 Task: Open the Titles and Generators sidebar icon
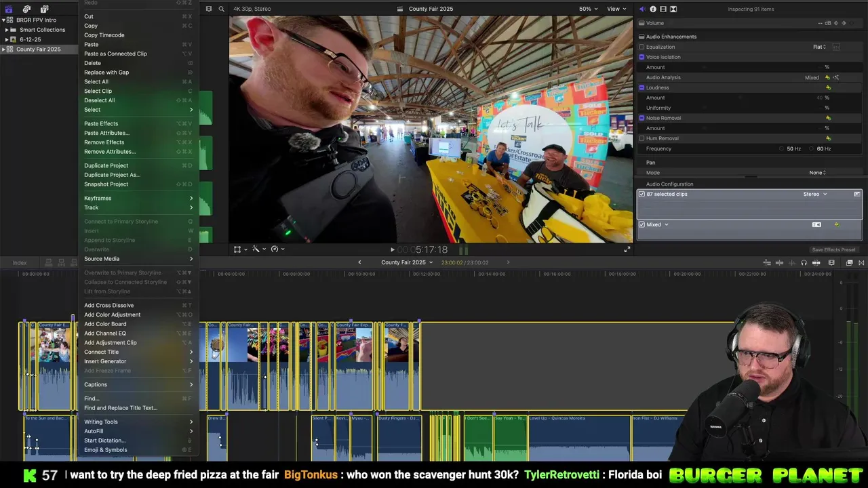pyautogui.click(x=44, y=9)
